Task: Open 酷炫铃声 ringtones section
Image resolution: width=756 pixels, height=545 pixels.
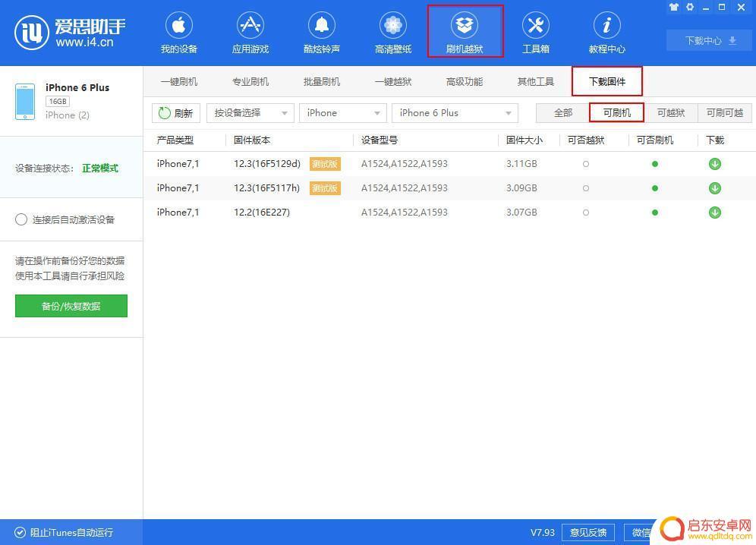Action: (322, 33)
